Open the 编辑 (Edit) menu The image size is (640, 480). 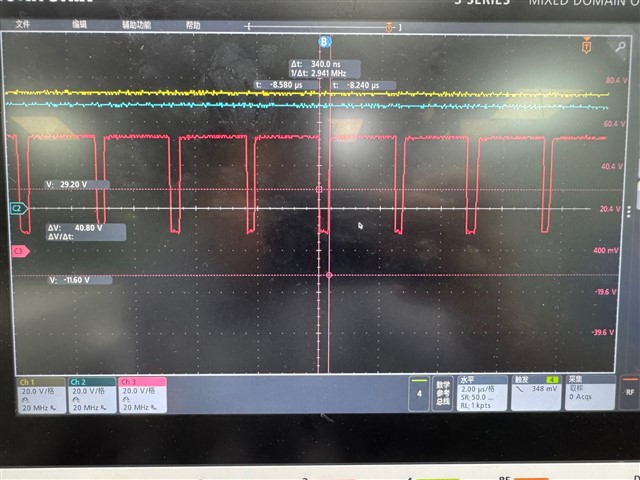pyautogui.click(x=79, y=24)
